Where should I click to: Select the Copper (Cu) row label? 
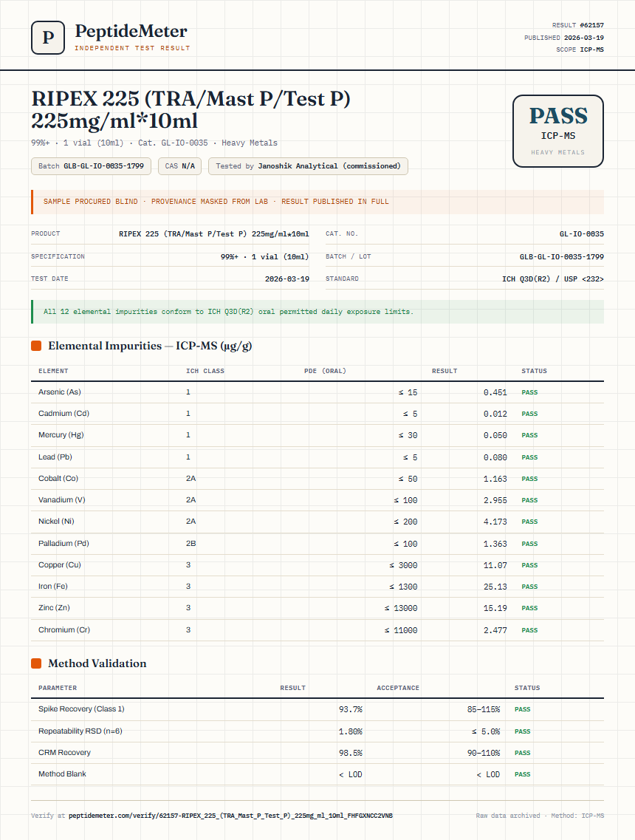pos(59,564)
